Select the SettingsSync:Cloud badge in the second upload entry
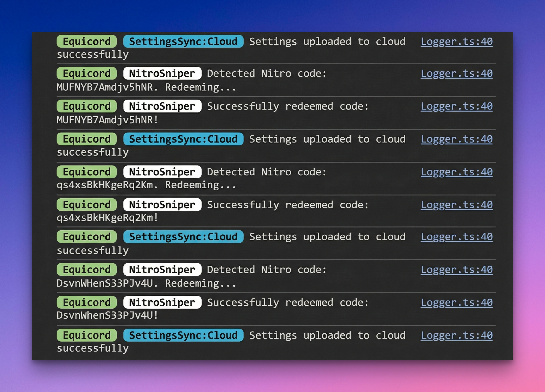This screenshot has height=392, width=545. [x=183, y=139]
